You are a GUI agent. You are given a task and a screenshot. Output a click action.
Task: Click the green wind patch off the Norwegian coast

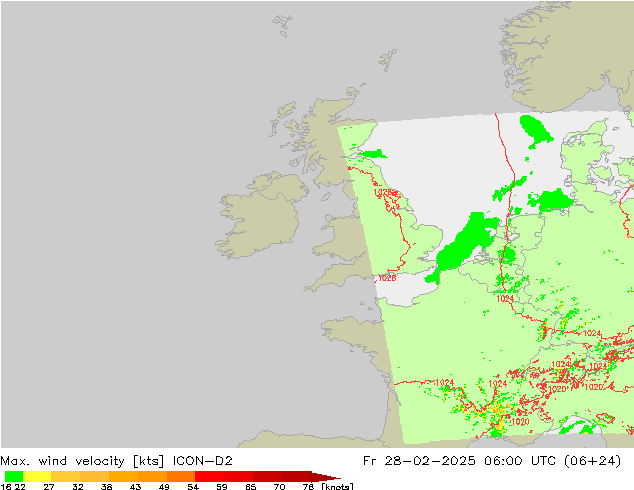(x=535, y=131)
